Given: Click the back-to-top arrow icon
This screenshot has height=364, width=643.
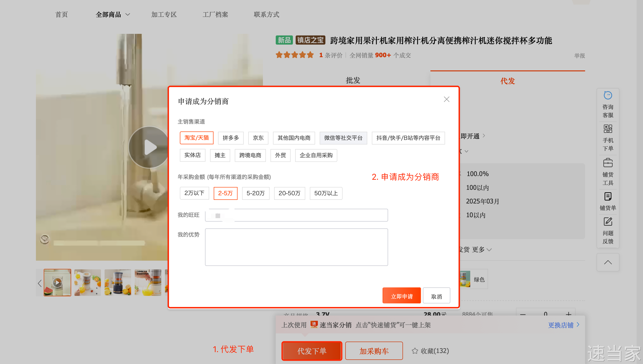Looking at the screenshot, I should click(x=608, y=262).
